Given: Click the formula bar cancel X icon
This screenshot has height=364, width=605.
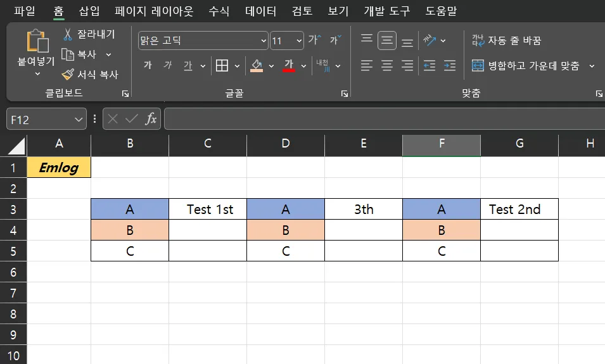Looking at the screenshot, I should click(x=113, y=119).
